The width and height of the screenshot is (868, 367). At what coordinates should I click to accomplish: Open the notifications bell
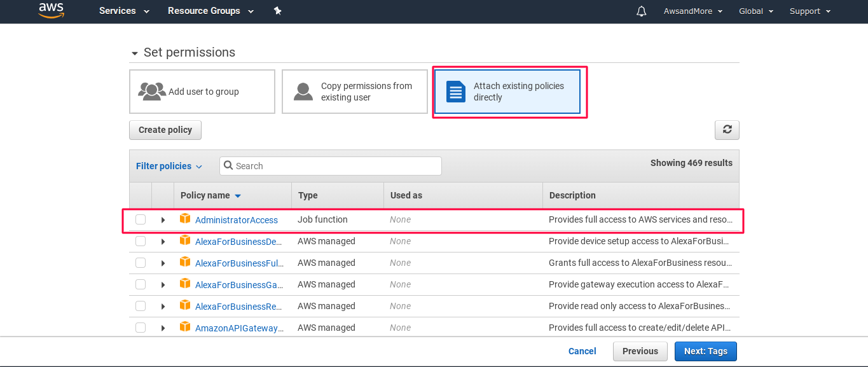coord(642,11)
